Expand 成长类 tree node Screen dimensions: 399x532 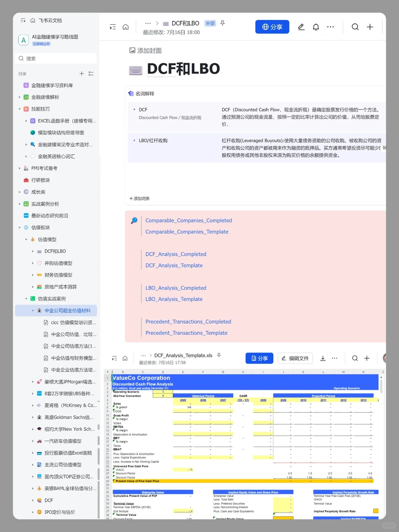click(20, 192)
